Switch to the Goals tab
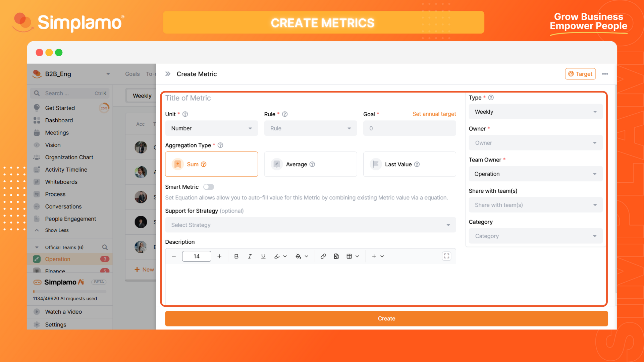This screenshot has height=362, width=644. [x=132, y=74]
